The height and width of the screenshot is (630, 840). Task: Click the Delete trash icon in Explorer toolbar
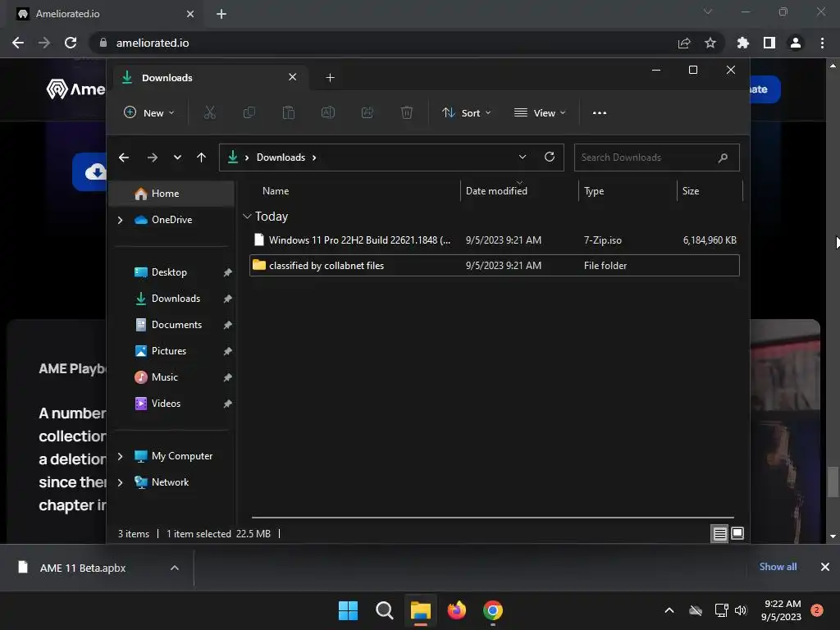(407, 112)
